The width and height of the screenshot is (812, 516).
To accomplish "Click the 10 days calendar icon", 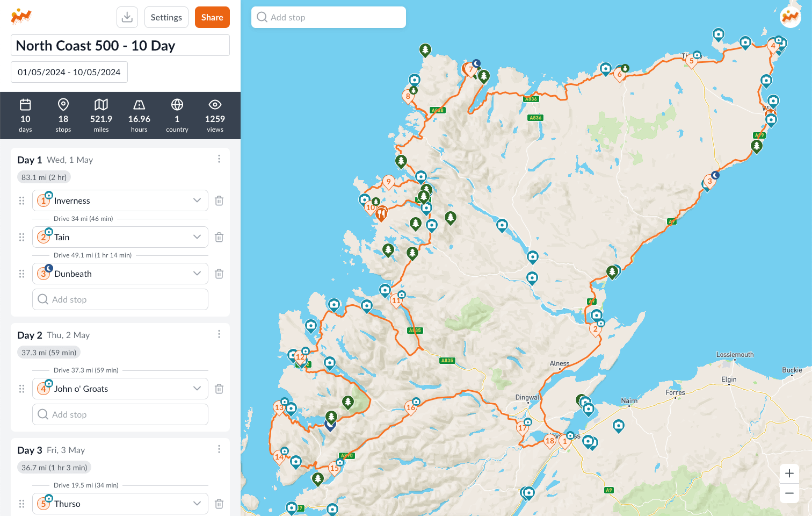I will click(25, 104).
